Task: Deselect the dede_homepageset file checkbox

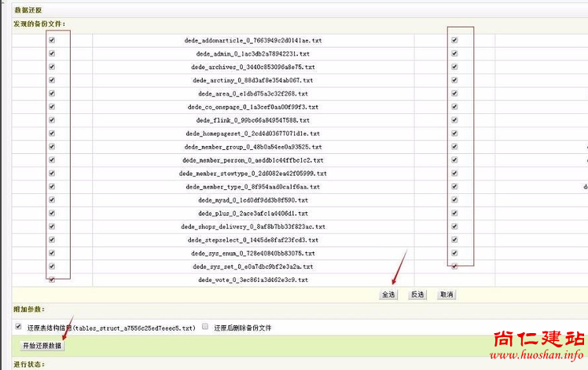Action: point(52,134)
